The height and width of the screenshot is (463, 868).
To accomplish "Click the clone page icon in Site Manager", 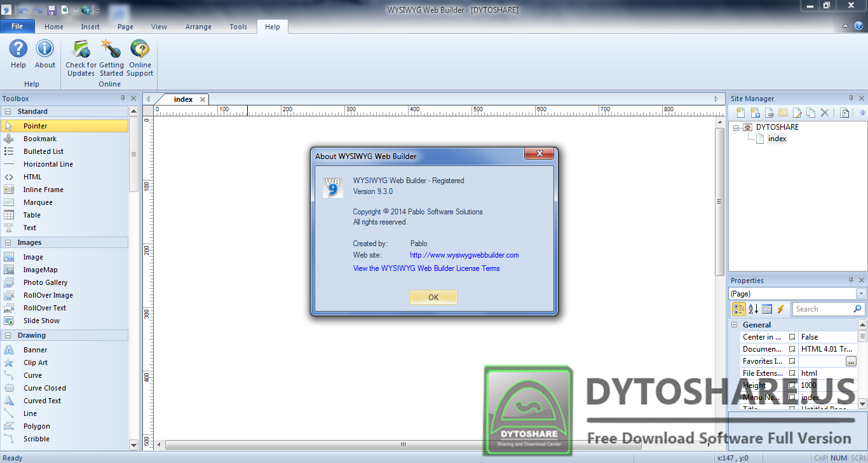I will [x=811, y=113].
